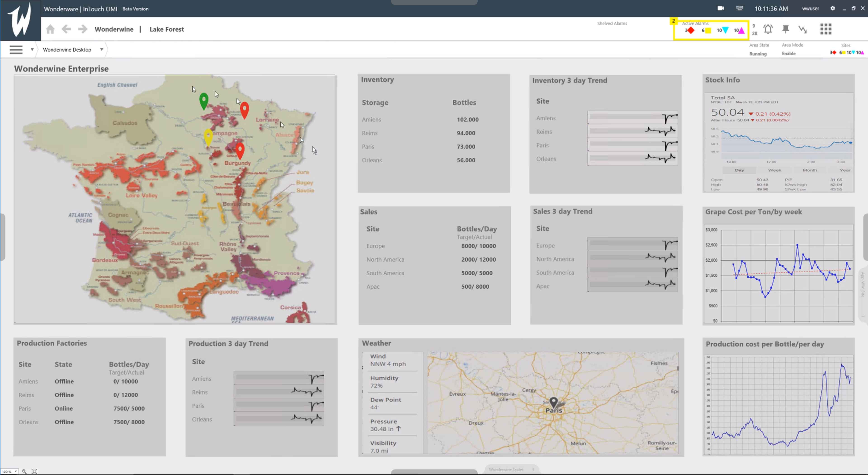Click the magenta triangle Active Alarms count
Image resolution: width=868 pixels, height=475 pixels.
click(x=739, y=31)
